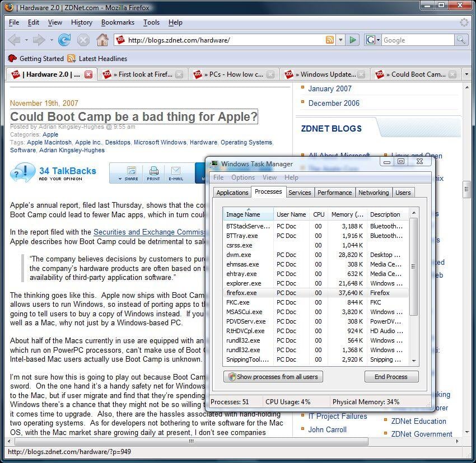Open Task Manager Options menu

tap(243, 177)
